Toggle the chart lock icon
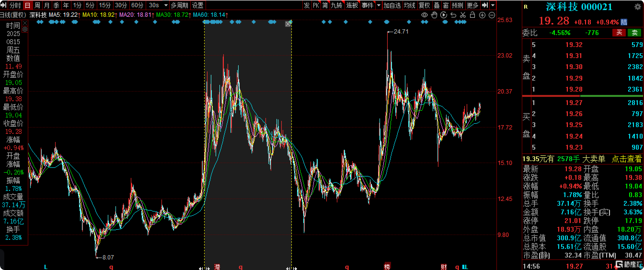644x270 pixels. point(472,15)
